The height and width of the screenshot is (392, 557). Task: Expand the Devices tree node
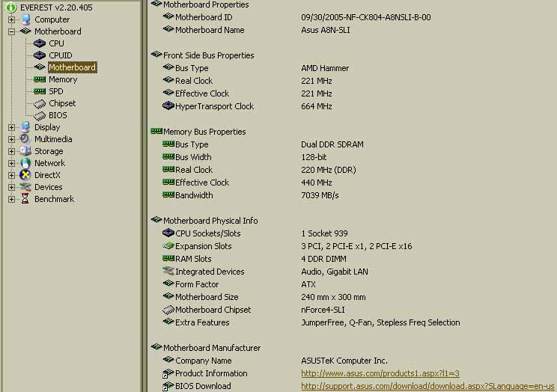(11, 187)
